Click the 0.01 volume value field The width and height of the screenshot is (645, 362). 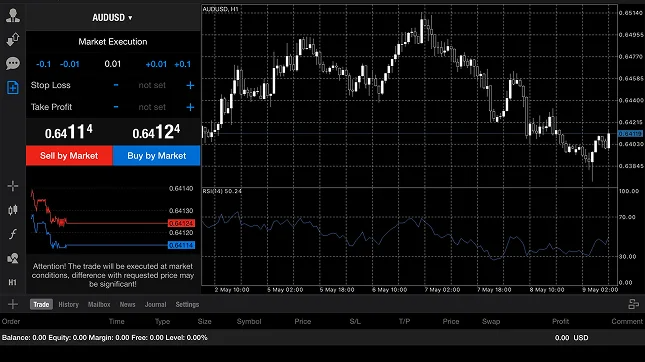point(112,64)
